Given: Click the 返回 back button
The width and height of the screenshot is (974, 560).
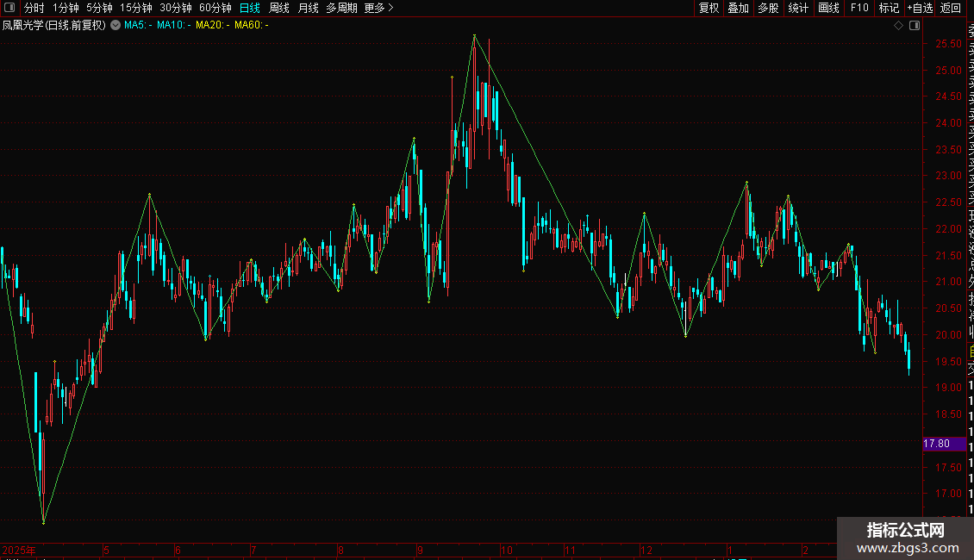Looking at the screenshot, I should pos(951,8).
